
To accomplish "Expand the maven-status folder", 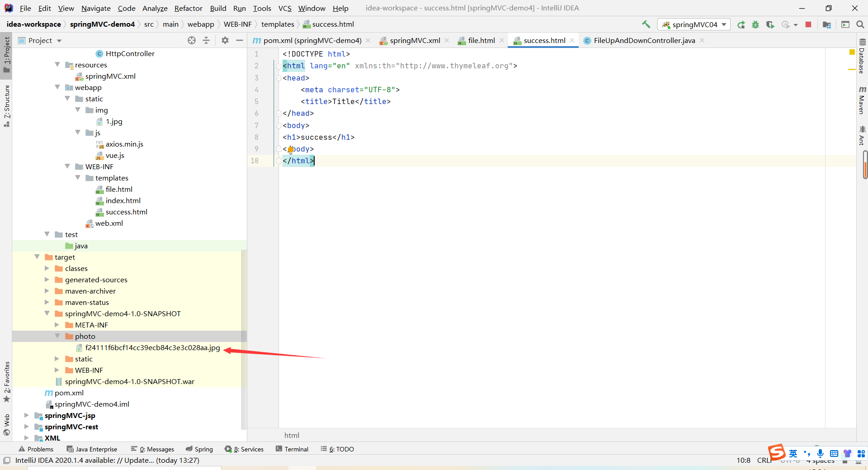I will pyautogui.click(x=47, y=302).
